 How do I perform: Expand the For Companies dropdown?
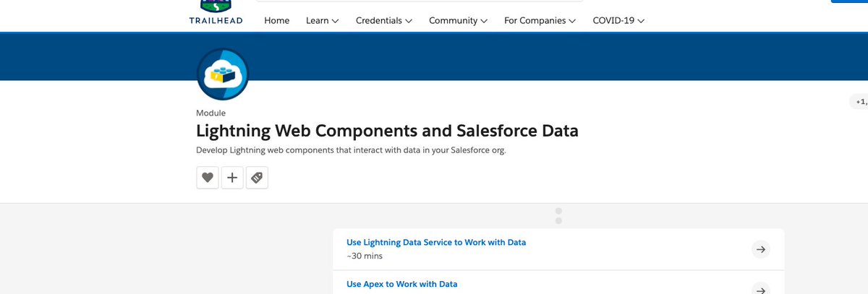tap(540, 20)
